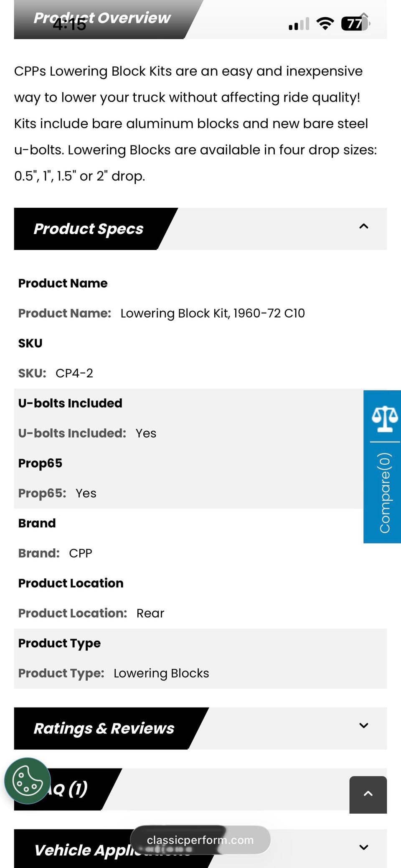Tap the battery indicator icon
The width and height of the screenshot is (401, 868).
coord(355,23)
